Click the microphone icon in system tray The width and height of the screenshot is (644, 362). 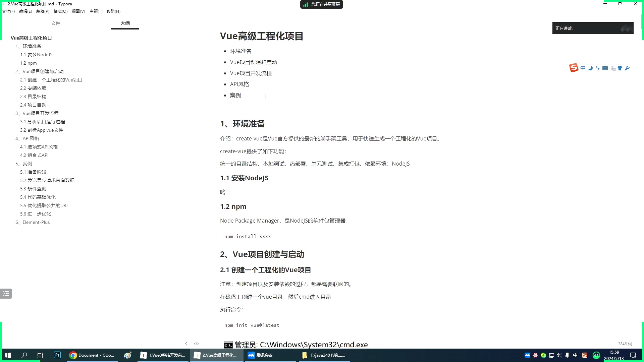click(x=567, y=355)
